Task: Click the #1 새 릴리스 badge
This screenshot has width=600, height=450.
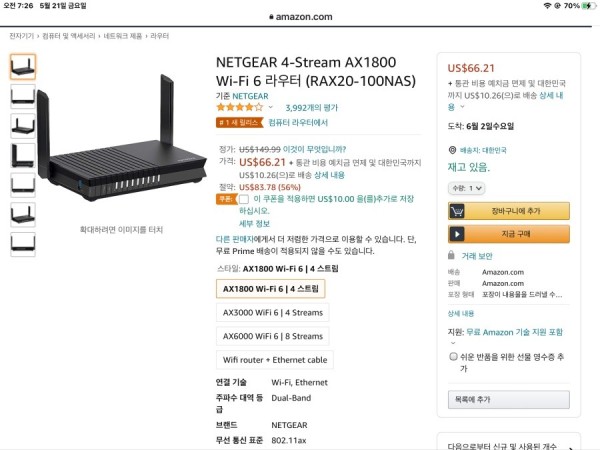Action: 240,122
